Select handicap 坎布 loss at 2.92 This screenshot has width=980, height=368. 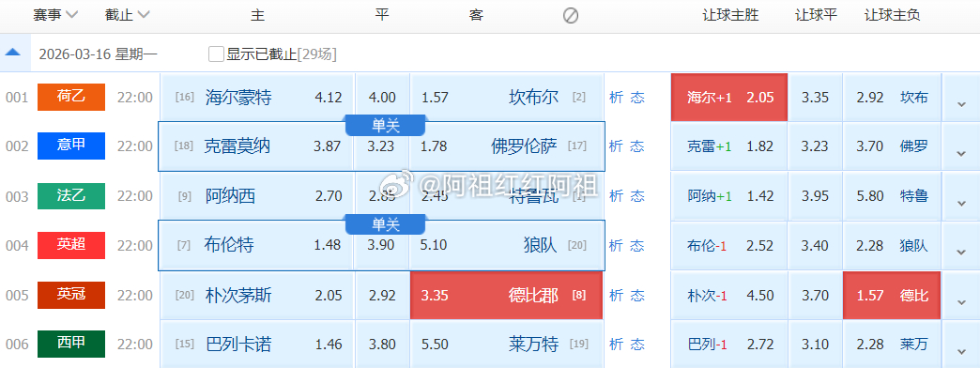892,98
